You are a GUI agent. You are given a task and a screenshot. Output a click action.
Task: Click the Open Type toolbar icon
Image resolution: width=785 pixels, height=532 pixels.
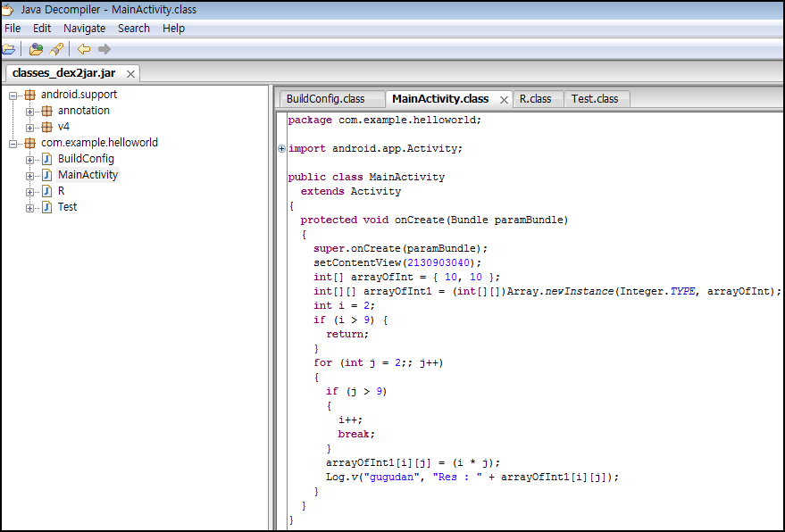[36, 49]
